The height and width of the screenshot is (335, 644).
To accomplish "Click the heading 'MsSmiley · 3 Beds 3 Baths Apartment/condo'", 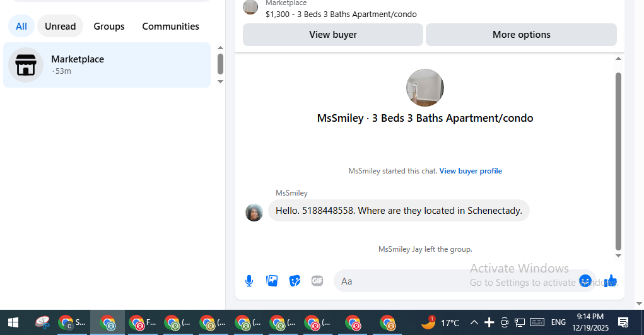I will click(x=425, y=118).
